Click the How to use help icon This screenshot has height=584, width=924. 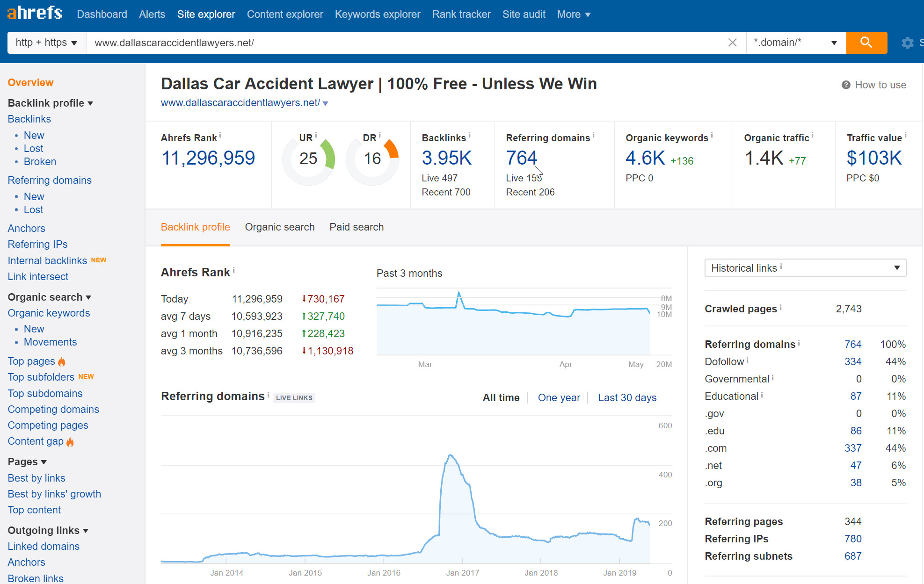coord(846,85)
